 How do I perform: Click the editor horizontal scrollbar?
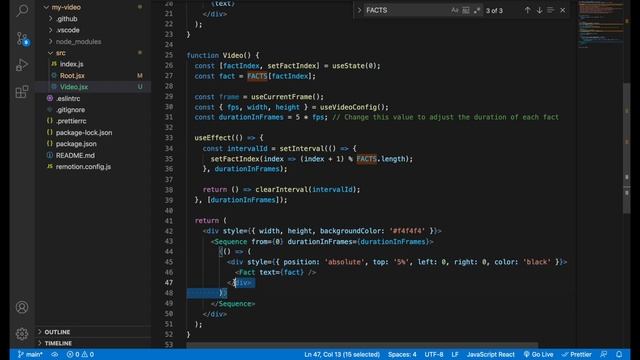click(x=362, y=345)
